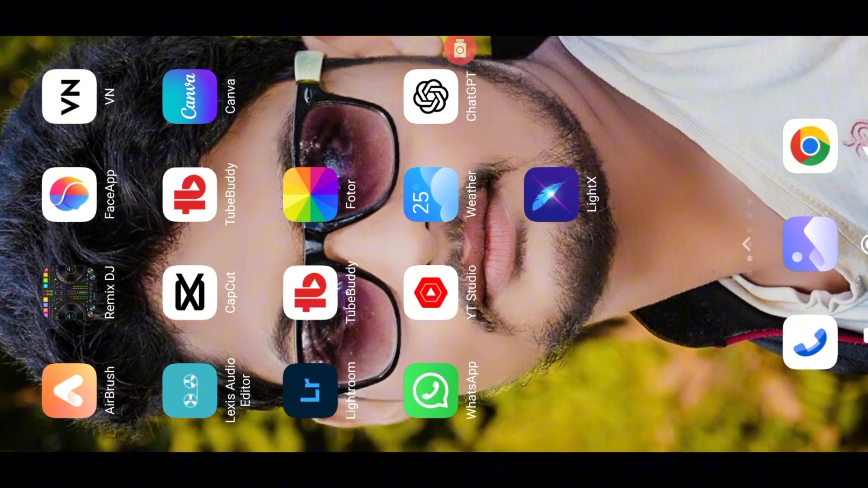Image resolution: width=868 pixels, height=488 pixels.
Task: Launch TubeBuddy next to FaceApp
Action: click(190, 195)
